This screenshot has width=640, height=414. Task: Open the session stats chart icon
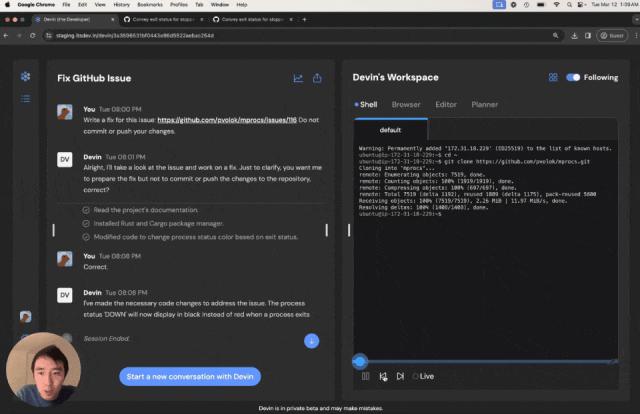[x=298, y=78]
